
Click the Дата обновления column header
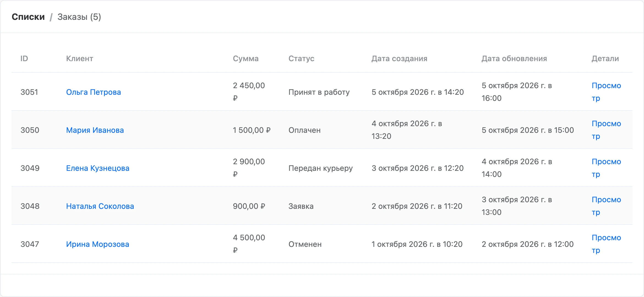pyautogui.click(x=514, y=58)
